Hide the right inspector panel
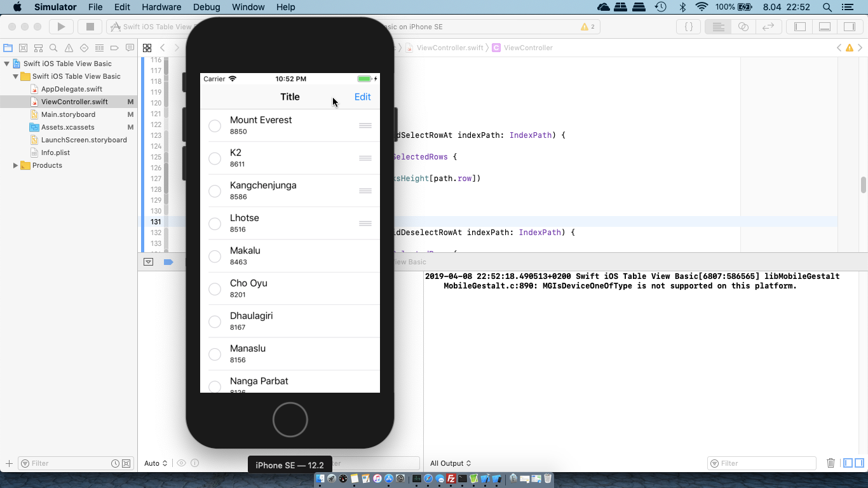The image size is (868, 488). [x=849, y=27]
